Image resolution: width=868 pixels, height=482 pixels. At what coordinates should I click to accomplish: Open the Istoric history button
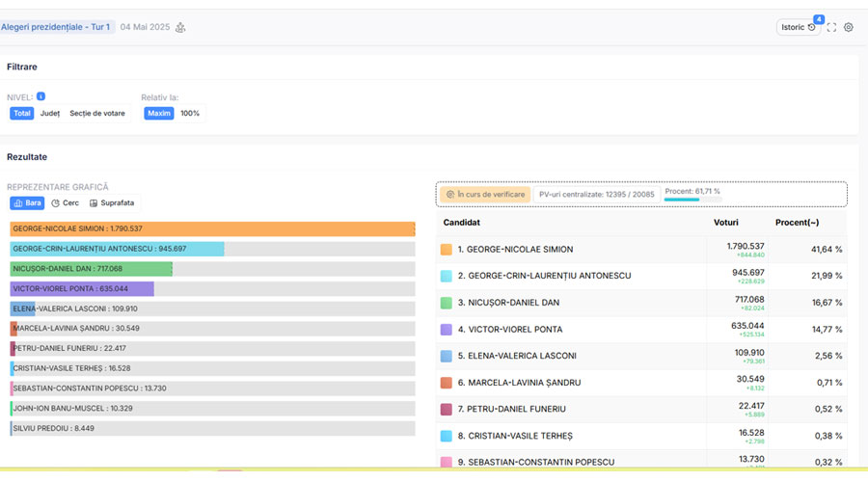[798, 27]
